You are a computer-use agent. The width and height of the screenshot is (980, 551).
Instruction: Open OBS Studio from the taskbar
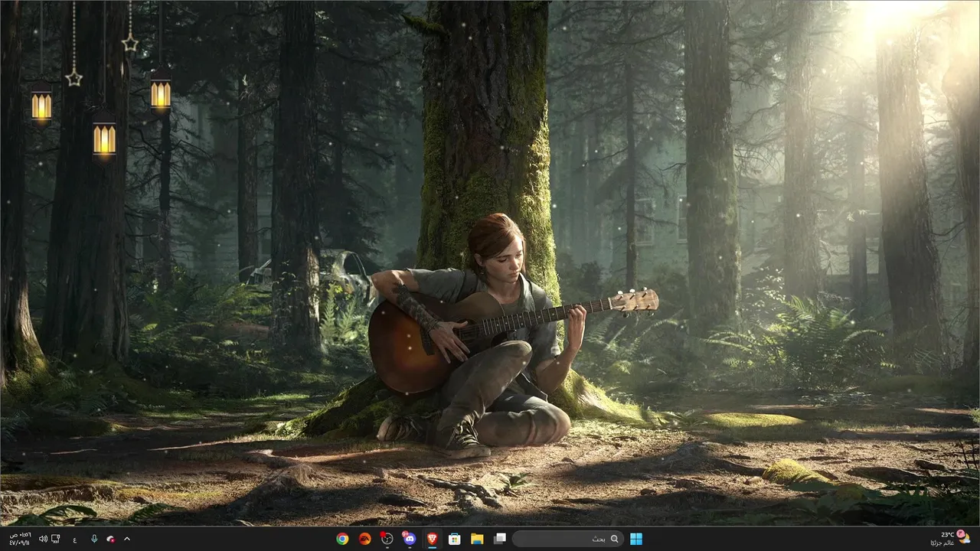coord(387,539)
